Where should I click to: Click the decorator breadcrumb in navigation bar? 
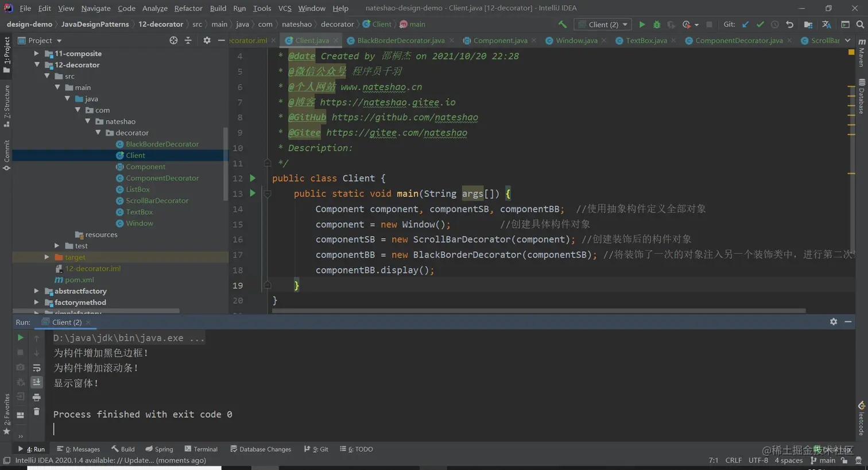point(337,24)
